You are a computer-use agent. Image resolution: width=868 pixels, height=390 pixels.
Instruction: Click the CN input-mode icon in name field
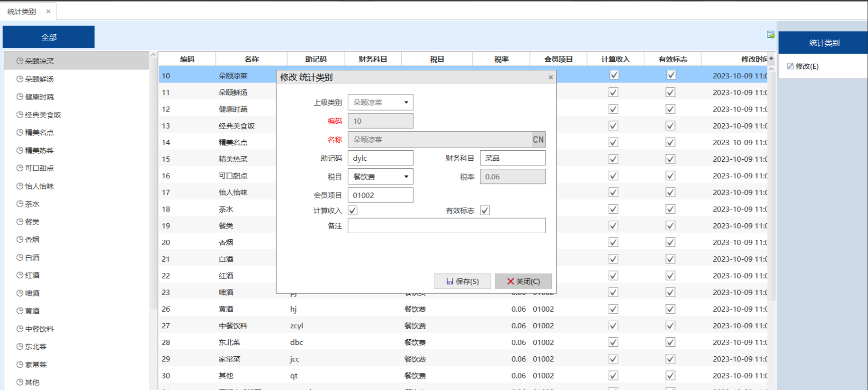point(538,140)
